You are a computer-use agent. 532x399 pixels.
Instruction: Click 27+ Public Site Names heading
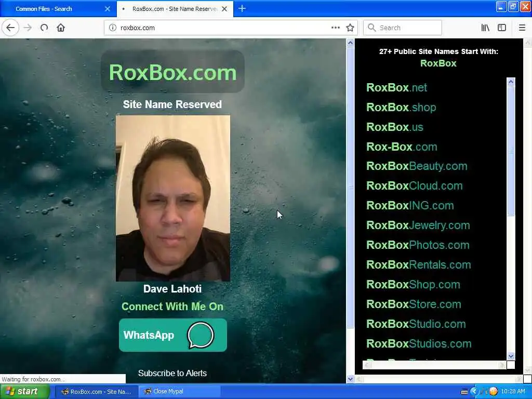(x=438, y=51)
